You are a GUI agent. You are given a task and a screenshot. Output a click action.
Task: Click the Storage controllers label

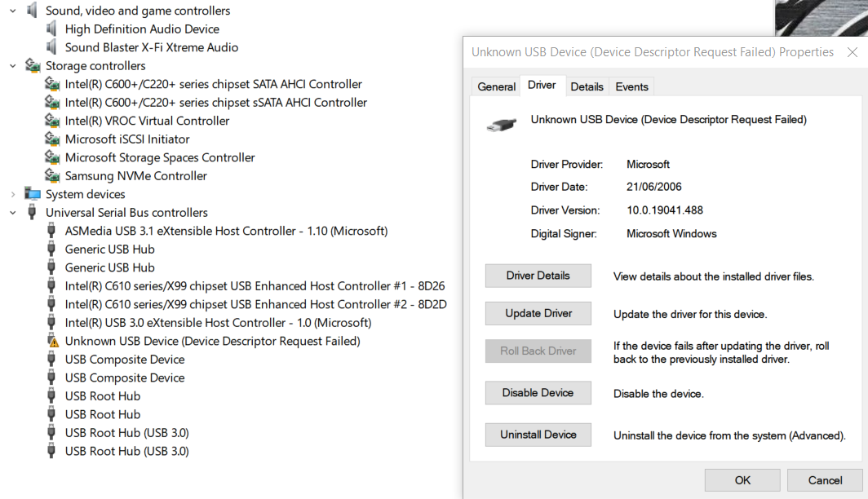pos(95,66)
